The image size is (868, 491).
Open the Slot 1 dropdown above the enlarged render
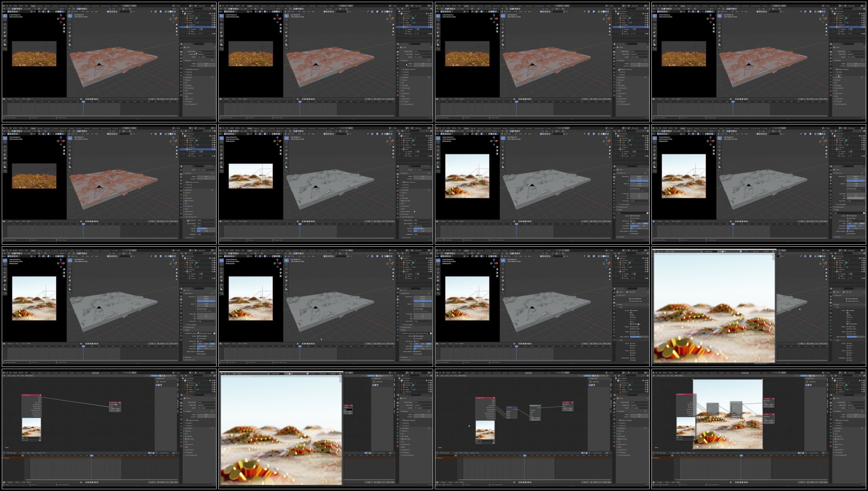(748, 251)
